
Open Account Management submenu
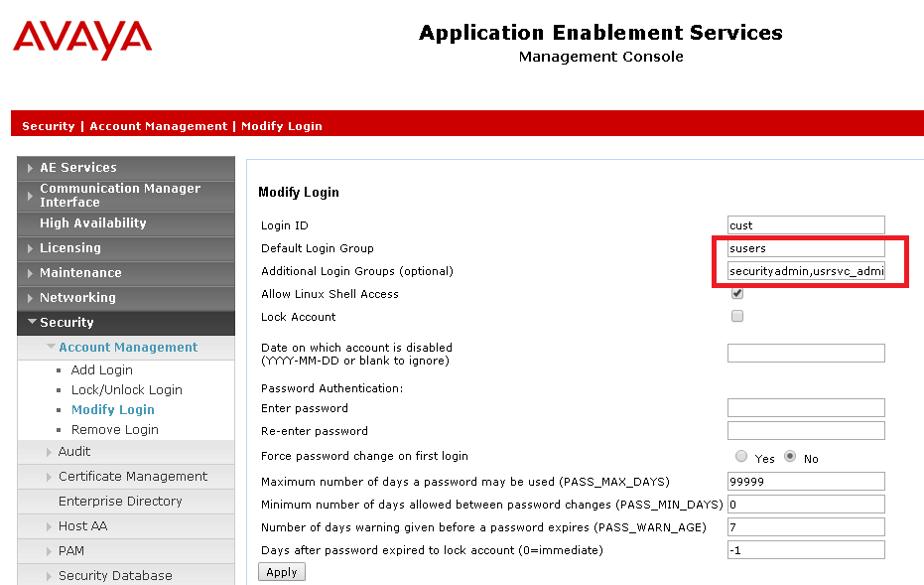click(x=128, y=348)
